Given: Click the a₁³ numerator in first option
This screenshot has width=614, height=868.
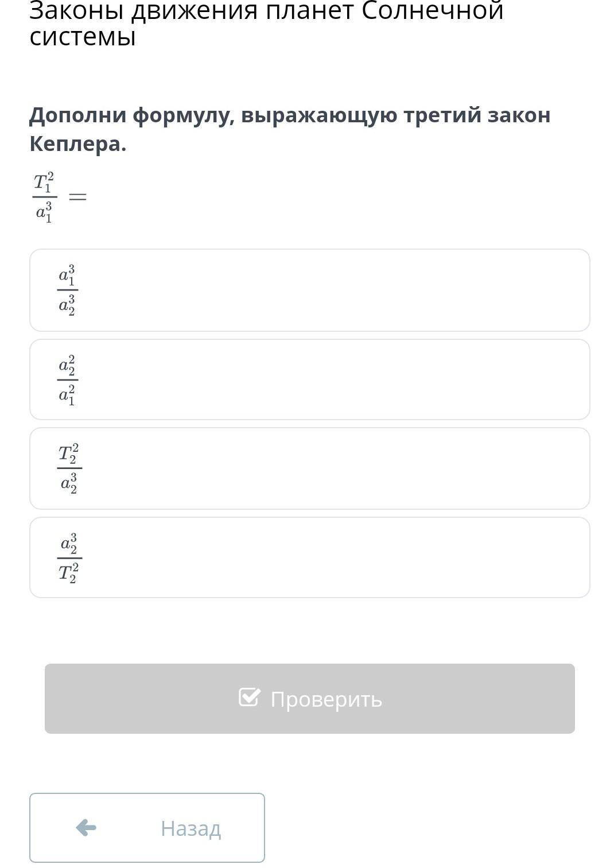Looking at the screenshot, I should pos(67,275).
